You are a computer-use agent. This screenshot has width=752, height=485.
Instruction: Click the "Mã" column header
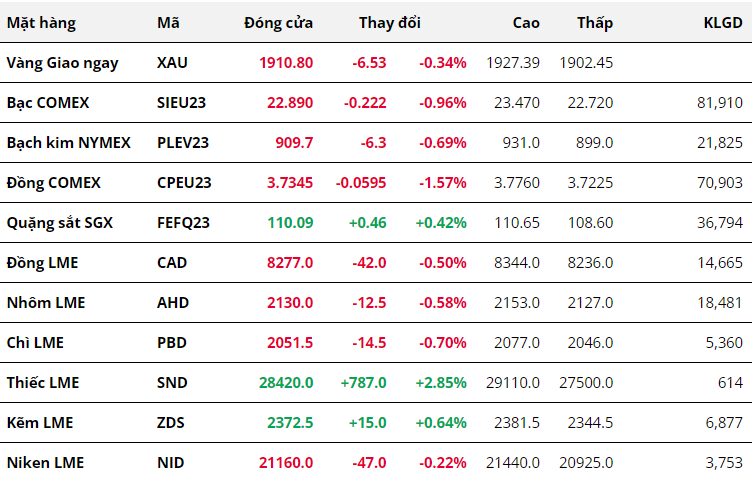168,23
